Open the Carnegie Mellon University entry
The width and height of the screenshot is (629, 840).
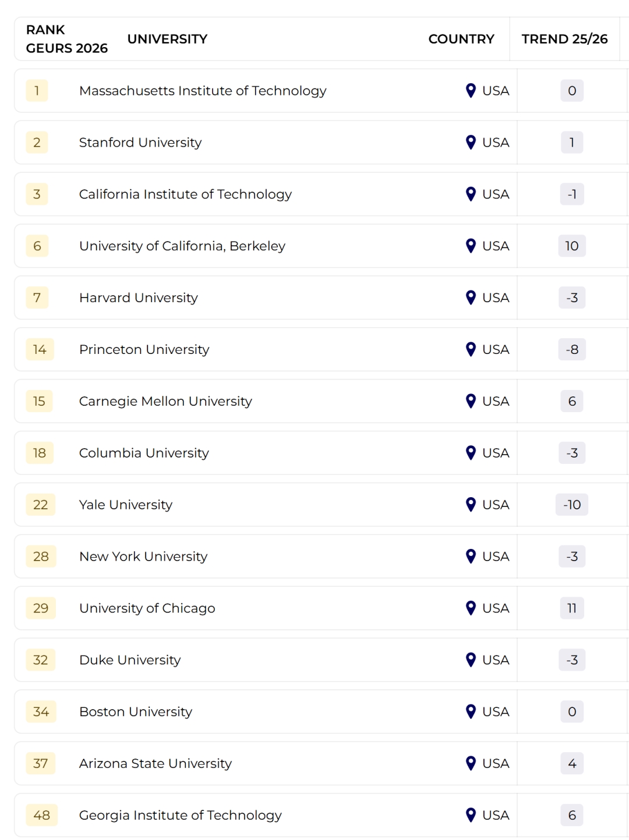pyautogui.click(x=165, y=401)
